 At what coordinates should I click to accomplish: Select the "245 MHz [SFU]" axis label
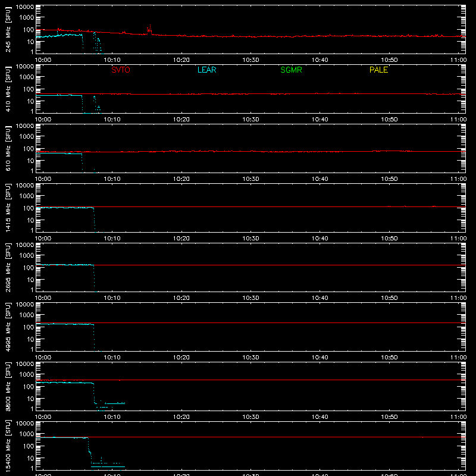tap(8, 30)
